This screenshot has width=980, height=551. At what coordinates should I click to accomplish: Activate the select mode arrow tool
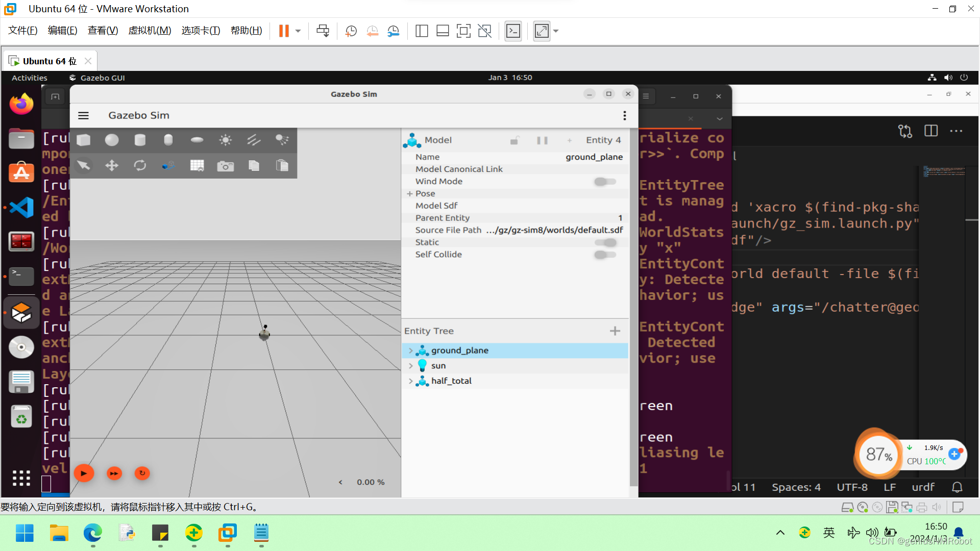coord(83,165)
